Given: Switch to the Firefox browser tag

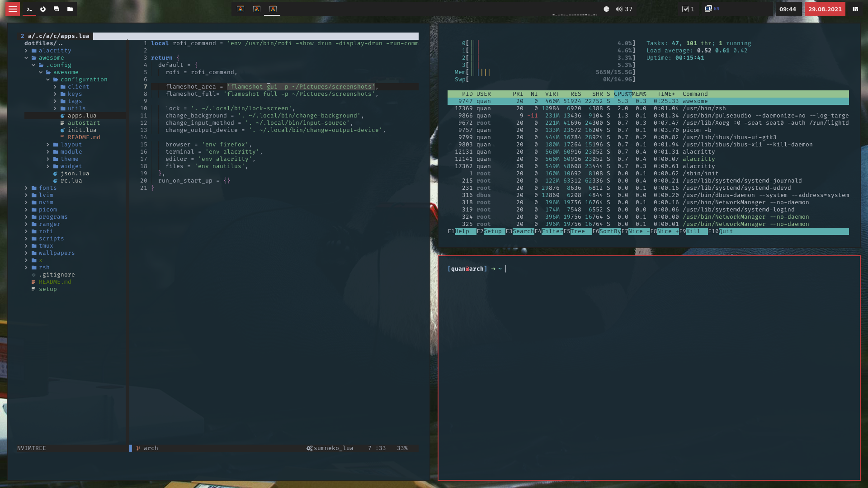Looking at the screenshot, I should point(43,9).
